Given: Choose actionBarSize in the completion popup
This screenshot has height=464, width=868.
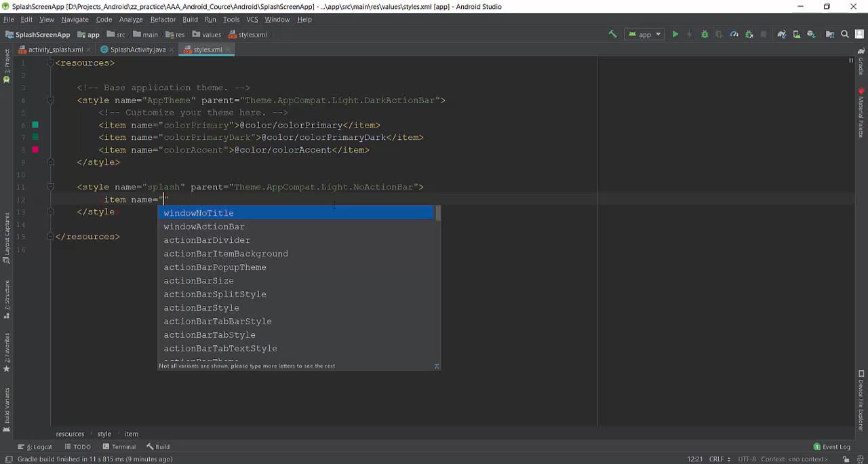Looking at the screenshot, I should pyautogui.click(x=199, y=281).
